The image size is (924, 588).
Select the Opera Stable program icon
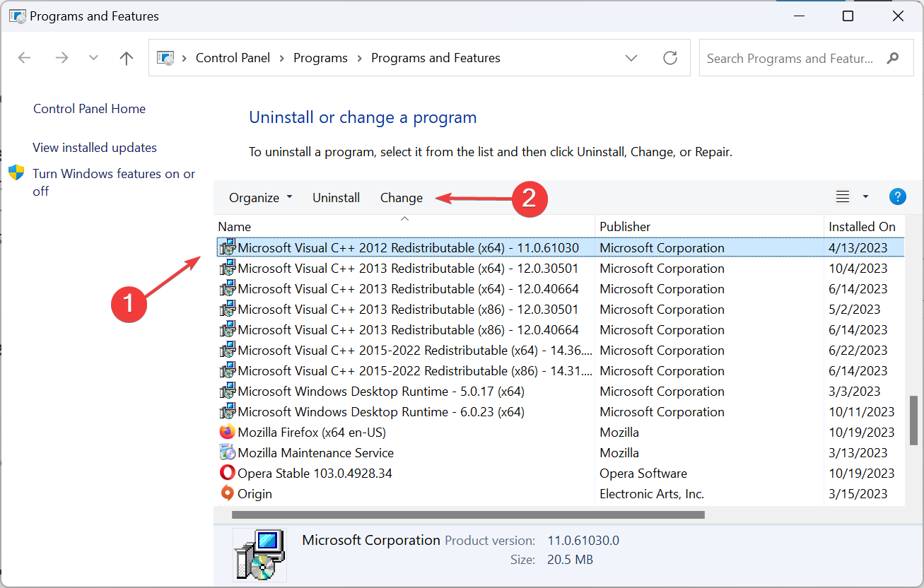pos(227,472)
